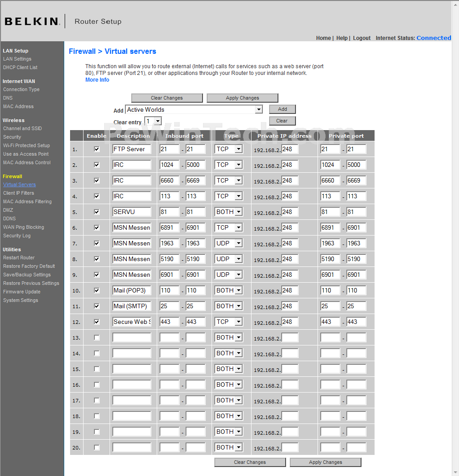Open Wi-Fi Protected Setup page
Screen dimensions: 459x476
point(26,145)
